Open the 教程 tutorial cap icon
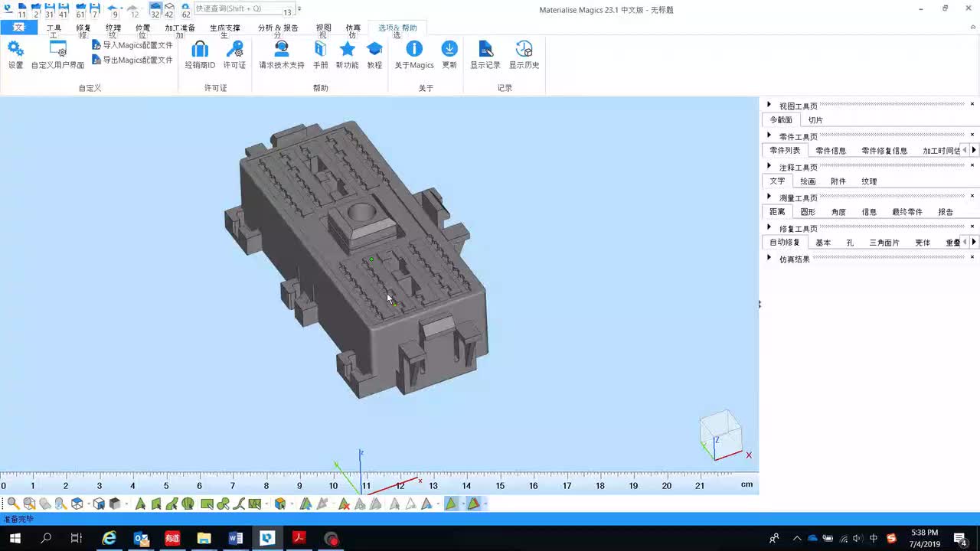980x551 pixels. 374,49
